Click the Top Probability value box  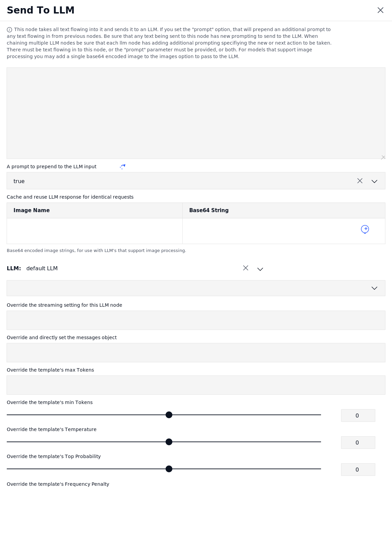click(x=358, y=443)
